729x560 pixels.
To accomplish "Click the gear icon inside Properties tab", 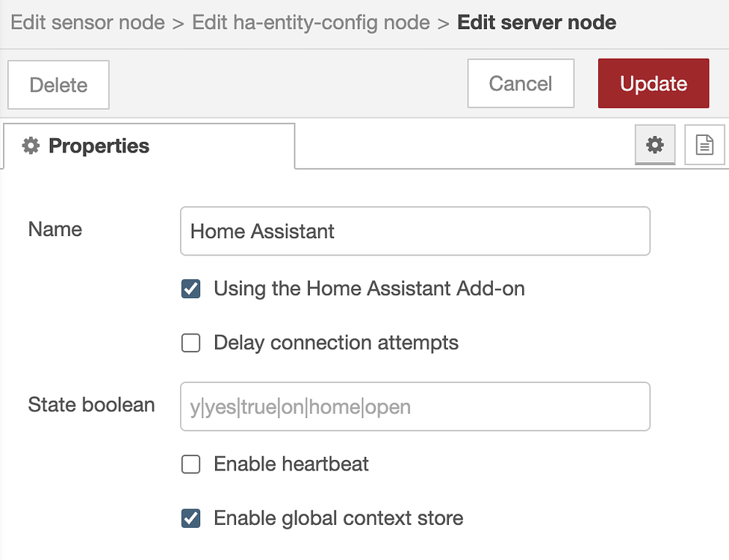I will (x=31, y=146).
